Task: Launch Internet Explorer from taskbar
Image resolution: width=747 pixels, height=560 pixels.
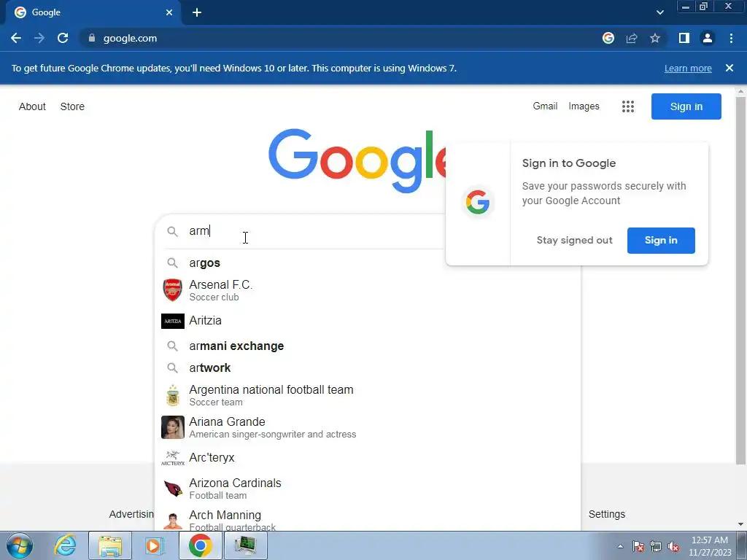Action: point(65,545)
